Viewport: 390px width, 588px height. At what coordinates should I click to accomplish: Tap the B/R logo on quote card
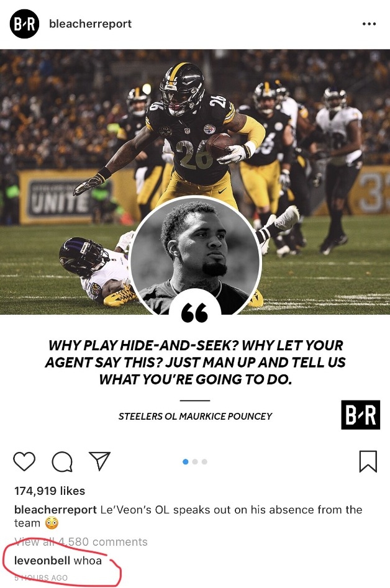pyautogui.click(x=360, y=415)
